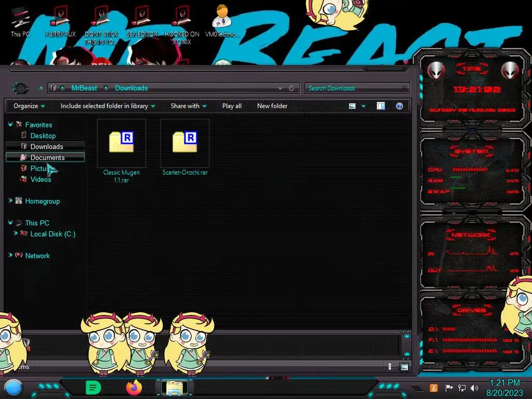Click the bottom drive usage bar in DRIVES gadget

[x=470, y=351]
